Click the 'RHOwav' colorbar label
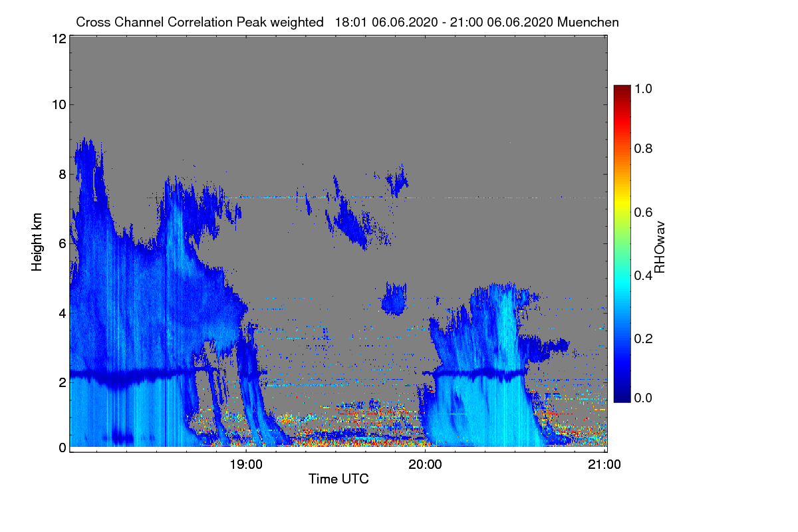Viewport: 798px width, 532px height. tap(660, 247)
